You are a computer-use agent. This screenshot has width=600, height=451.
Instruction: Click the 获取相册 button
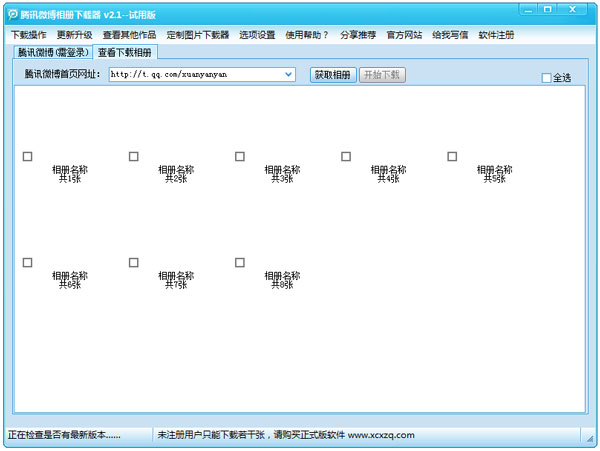coord(333,75)
